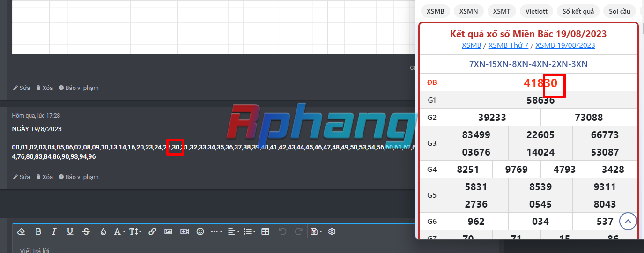Image resolution: width=644 pixels, height=253 pixels.
Task: Insert media with video camera icon
Action: (x=185, y=231)
